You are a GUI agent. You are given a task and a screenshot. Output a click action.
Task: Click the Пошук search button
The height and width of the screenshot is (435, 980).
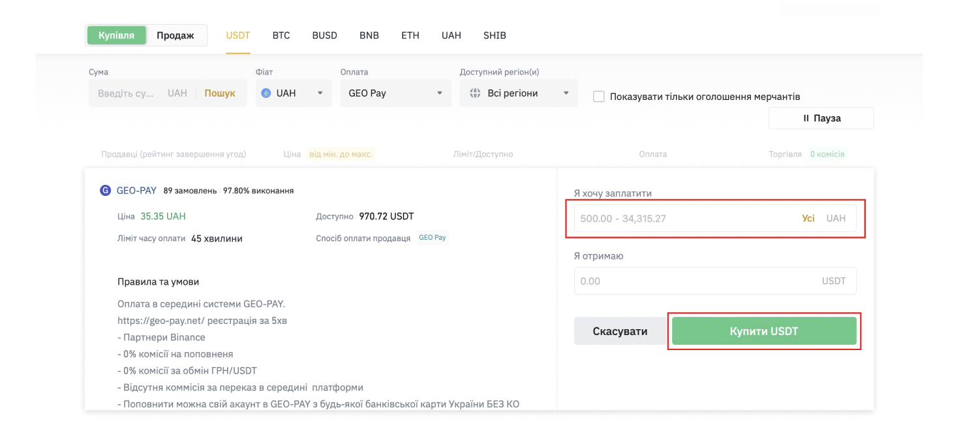pos(220,93)
